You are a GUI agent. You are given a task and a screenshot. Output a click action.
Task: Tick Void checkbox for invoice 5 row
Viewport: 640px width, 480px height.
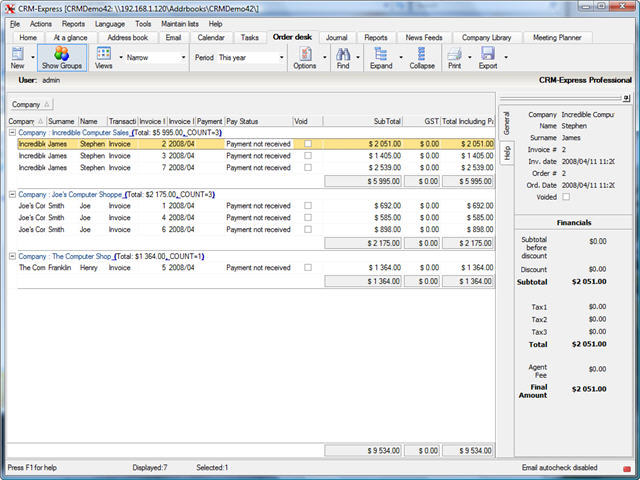pyautogui.click(x=308, y=268)
